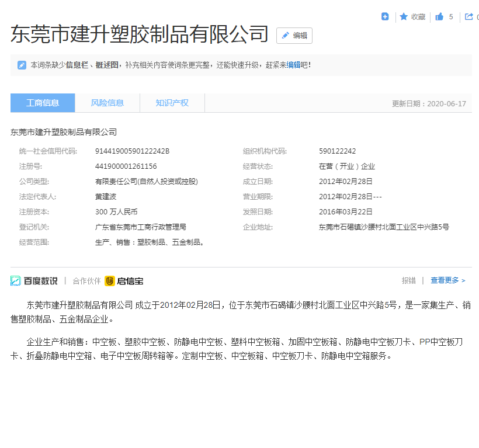Viewport: 479px width, 448px height.
Task: Click 报错 to report an error
Action: click(x=408, y=280)
